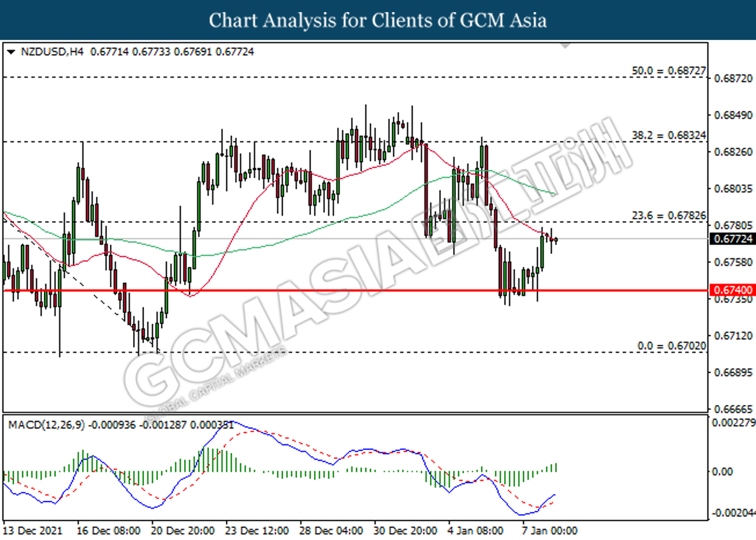Click the 0.0 = 0.67020 Fibonacci label
The height and width of the screenshot is (540, 756).
(x=672, y=346)
